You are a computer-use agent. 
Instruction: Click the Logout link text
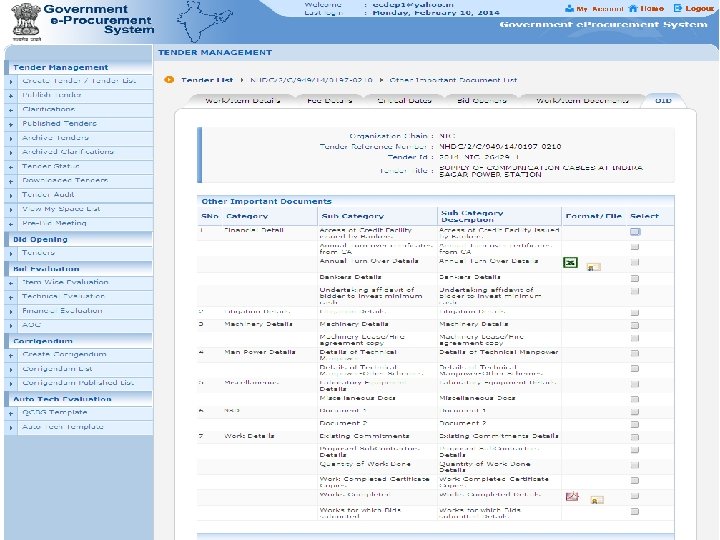point(699,9)
